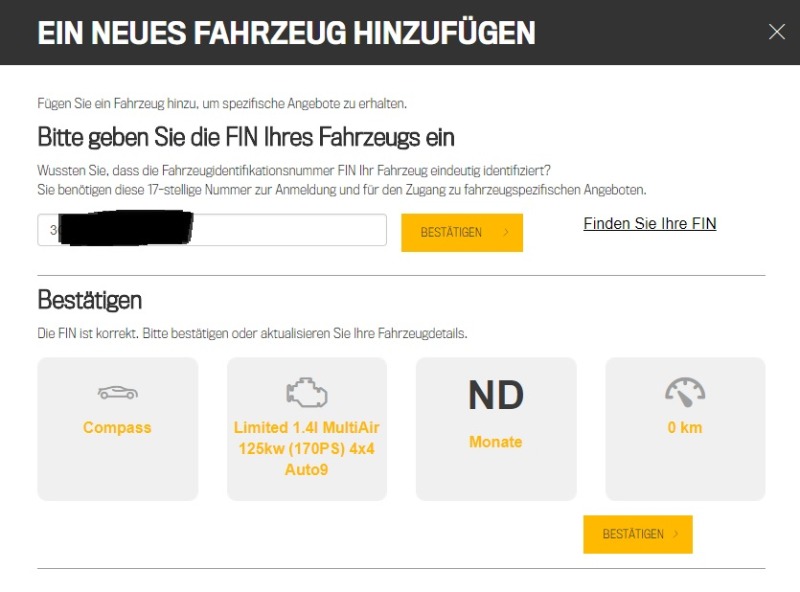Open the Finden Sie Ihre FIN link
The image size is (800, 592).
coord(649,224)
